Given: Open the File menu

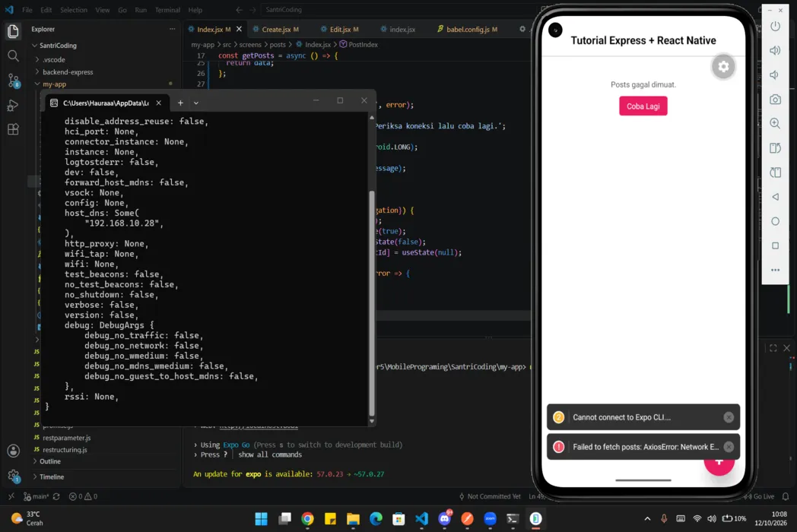Looking at the screenshot, I should point(27,10).
